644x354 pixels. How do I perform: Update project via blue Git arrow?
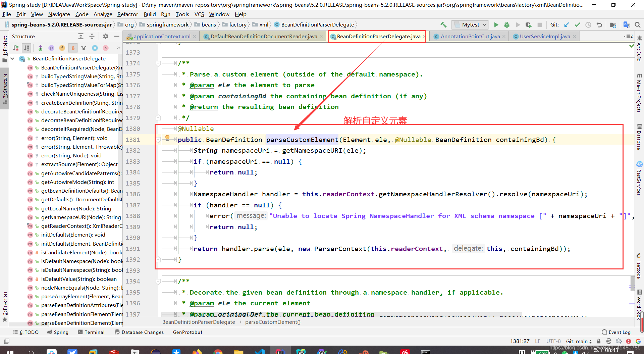[567, 24]
